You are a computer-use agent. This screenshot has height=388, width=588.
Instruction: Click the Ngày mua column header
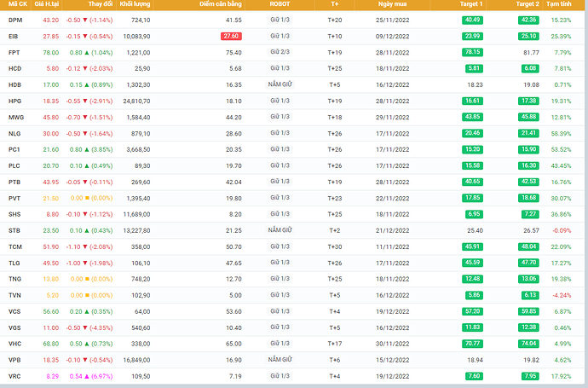[392, 4]
